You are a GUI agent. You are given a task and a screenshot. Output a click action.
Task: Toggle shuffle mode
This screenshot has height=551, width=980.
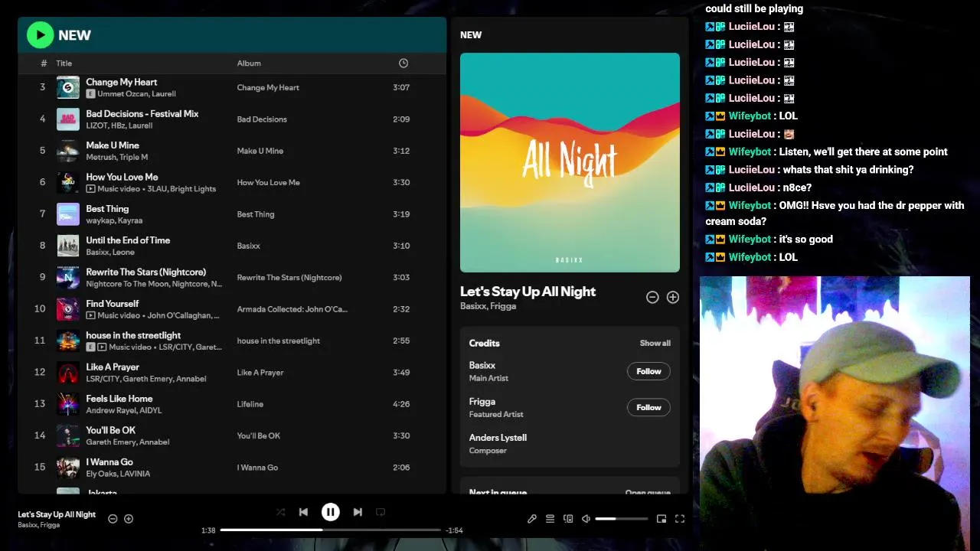(280, 512)
